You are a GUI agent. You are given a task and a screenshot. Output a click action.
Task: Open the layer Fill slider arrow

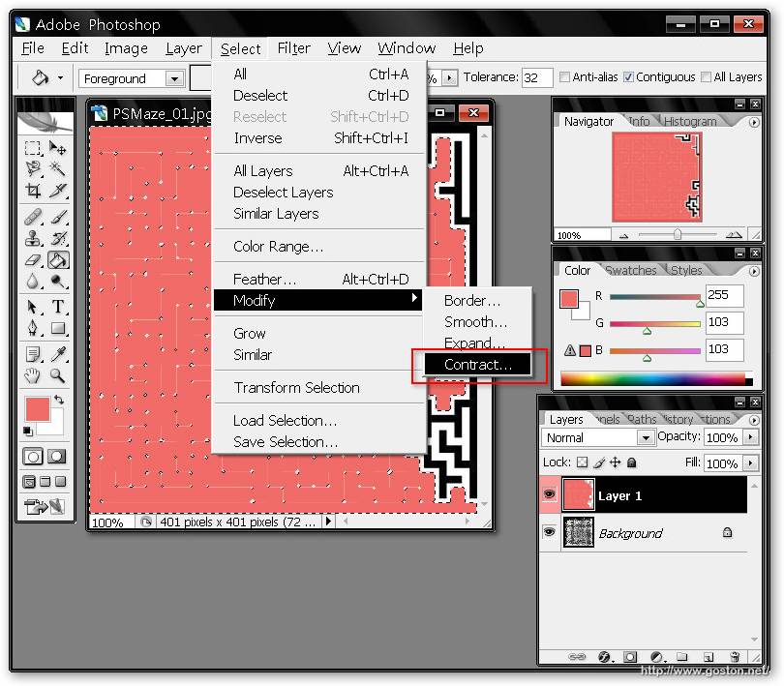(750, 463)
